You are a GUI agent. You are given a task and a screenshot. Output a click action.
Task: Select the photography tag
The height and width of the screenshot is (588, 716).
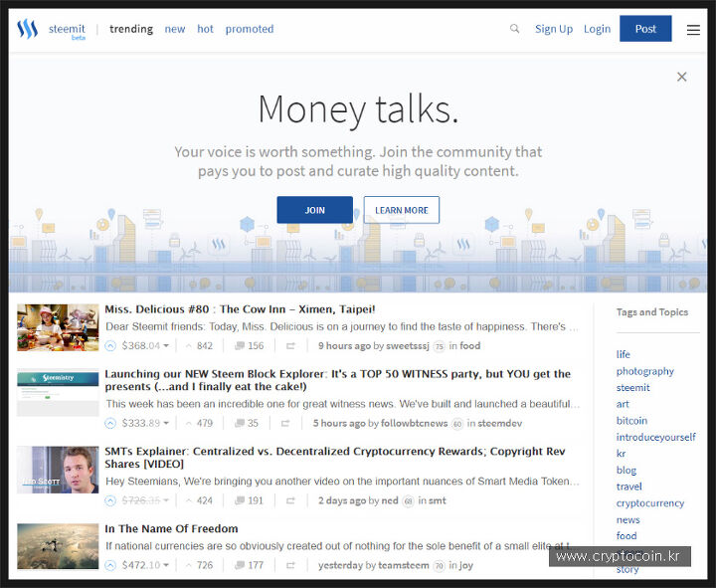pyautogui.click(x=644, y=371)
